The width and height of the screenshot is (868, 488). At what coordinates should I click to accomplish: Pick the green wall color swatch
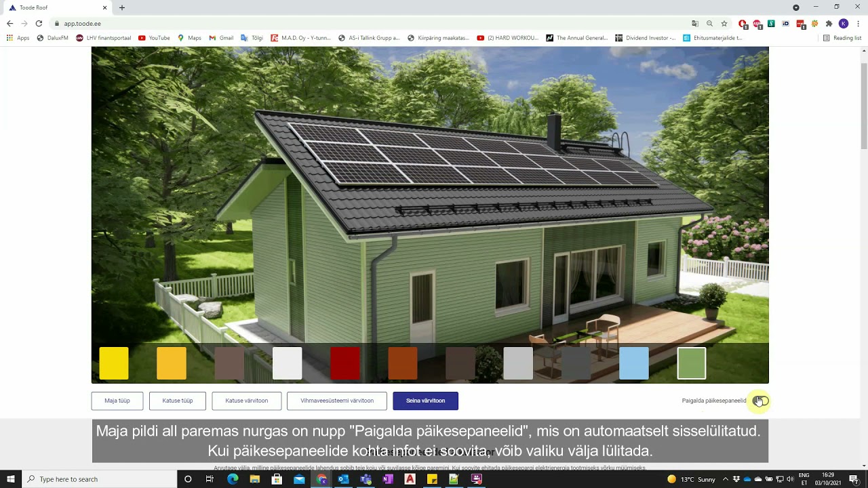tap(692, 363)
